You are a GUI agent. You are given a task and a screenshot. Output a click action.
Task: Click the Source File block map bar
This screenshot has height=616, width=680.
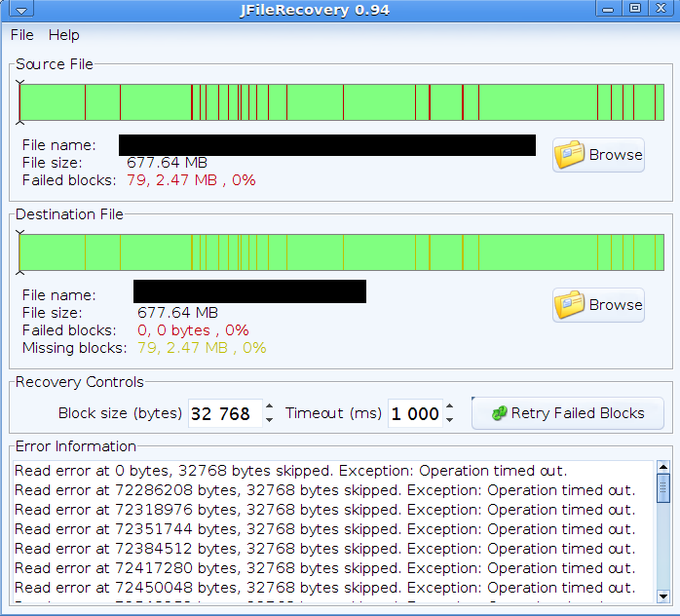[x=342, y=102]
